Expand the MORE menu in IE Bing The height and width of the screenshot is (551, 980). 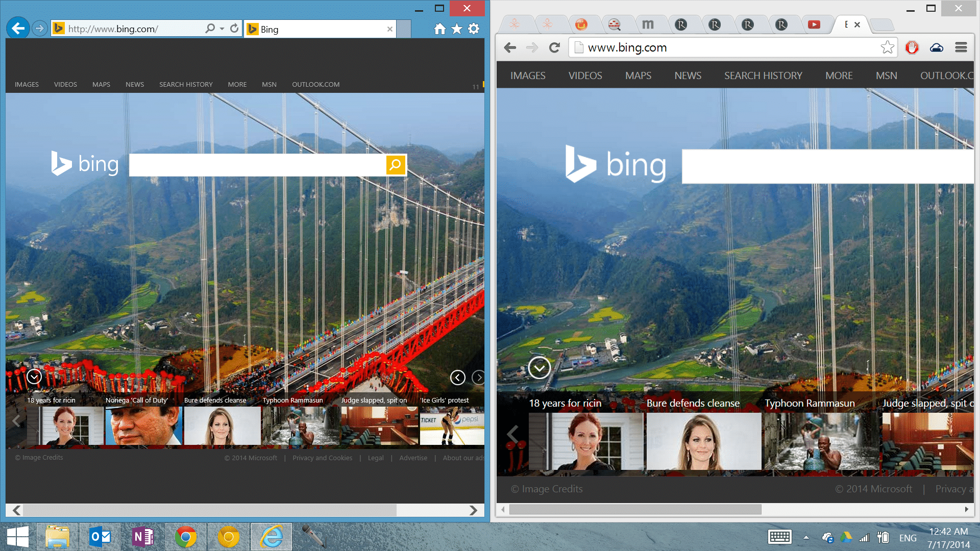click(x=237, y=85)
